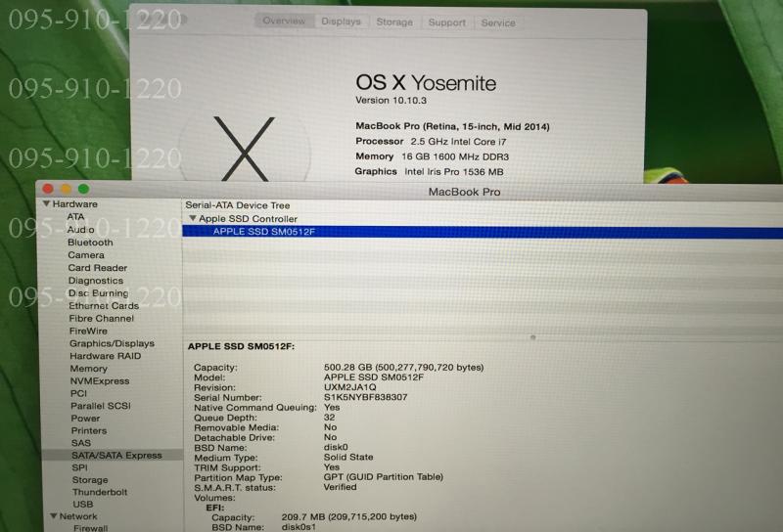The height and width of the screenshot is (532, 783).
Task: Select Card Reader in sidebar
Action: pos(97,268)
